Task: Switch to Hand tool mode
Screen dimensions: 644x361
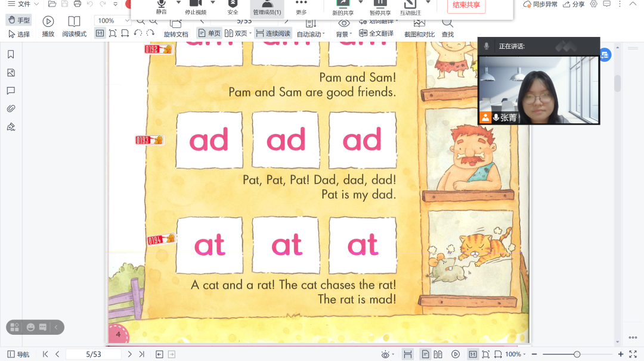Action: pyautogui.click(x=18, y=20)
